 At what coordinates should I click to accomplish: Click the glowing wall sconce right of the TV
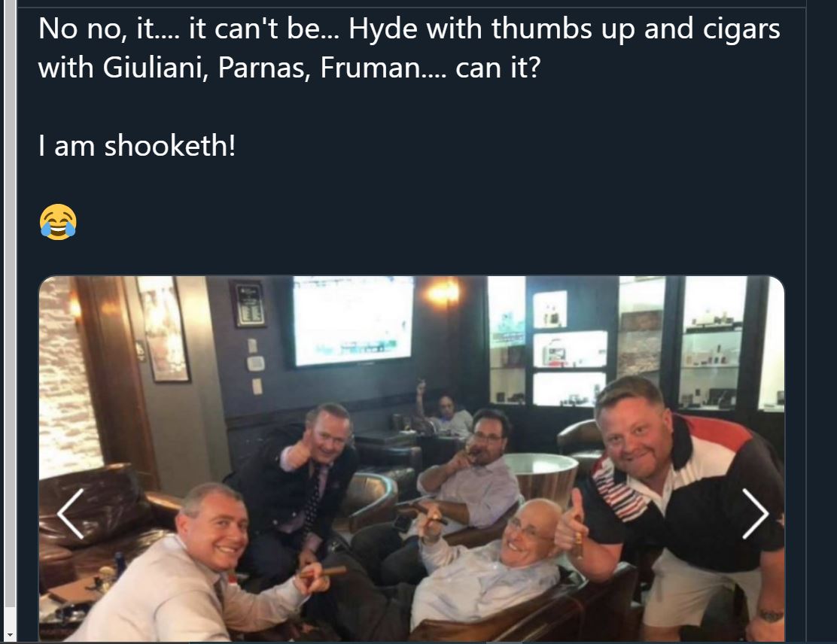[443, 293]
